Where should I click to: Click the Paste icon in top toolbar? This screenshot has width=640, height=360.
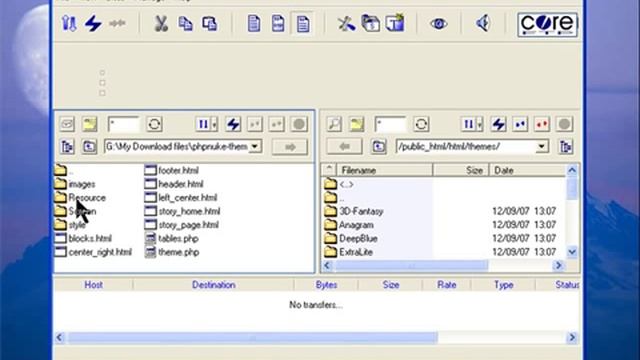210,24
